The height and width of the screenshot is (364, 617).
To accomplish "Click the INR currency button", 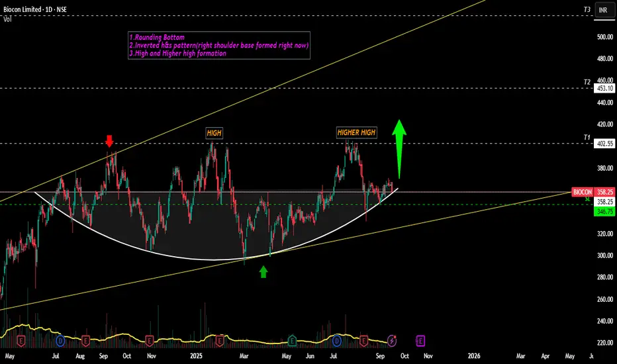I will (603, 10).
